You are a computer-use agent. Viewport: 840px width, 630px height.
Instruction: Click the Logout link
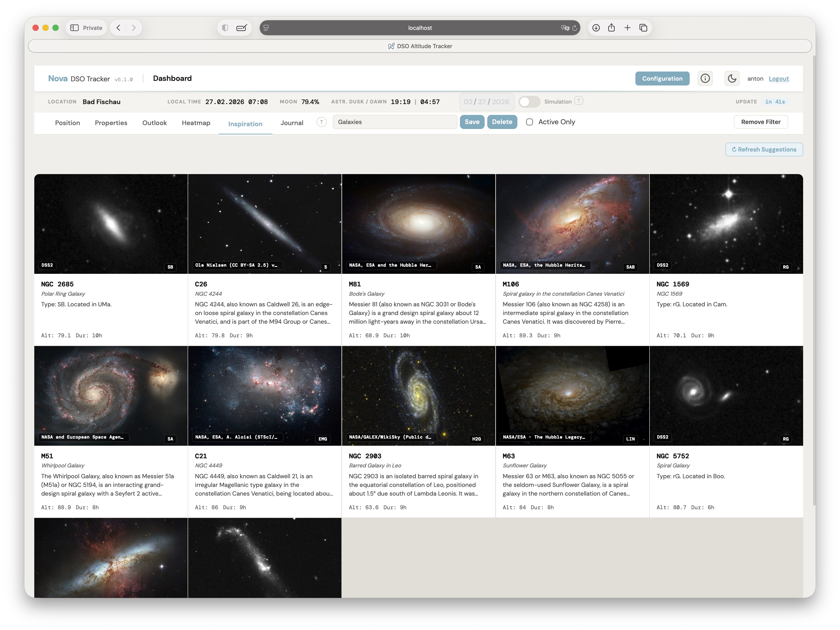(x=778, y=78)
